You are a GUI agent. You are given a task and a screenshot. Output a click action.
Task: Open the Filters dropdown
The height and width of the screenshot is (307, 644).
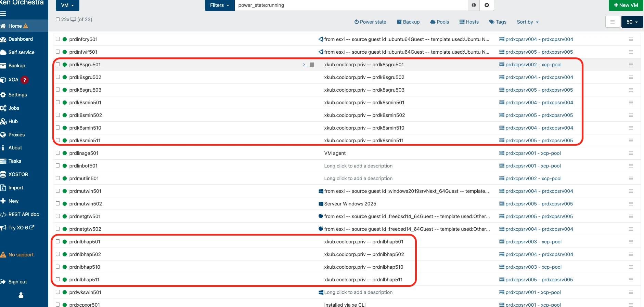pyautogui.click(x=220, y=5)
